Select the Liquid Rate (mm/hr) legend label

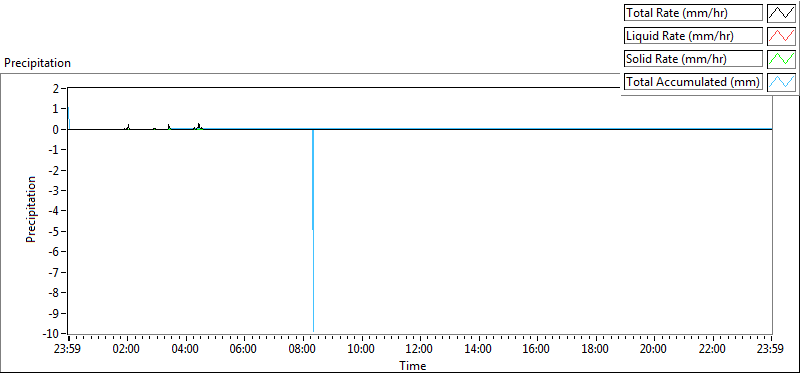click(x=693, y=36)
